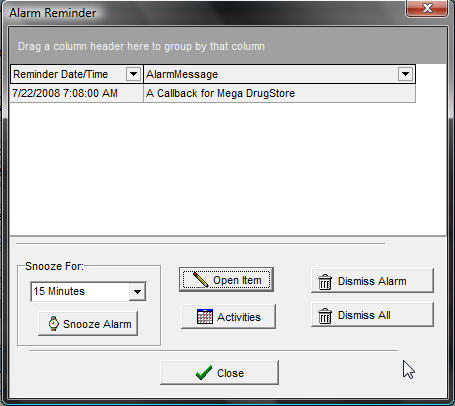Click the trash can icon beside Dismiss All
The width and height of the screenshot is (455, 406).
click(325, 315)
